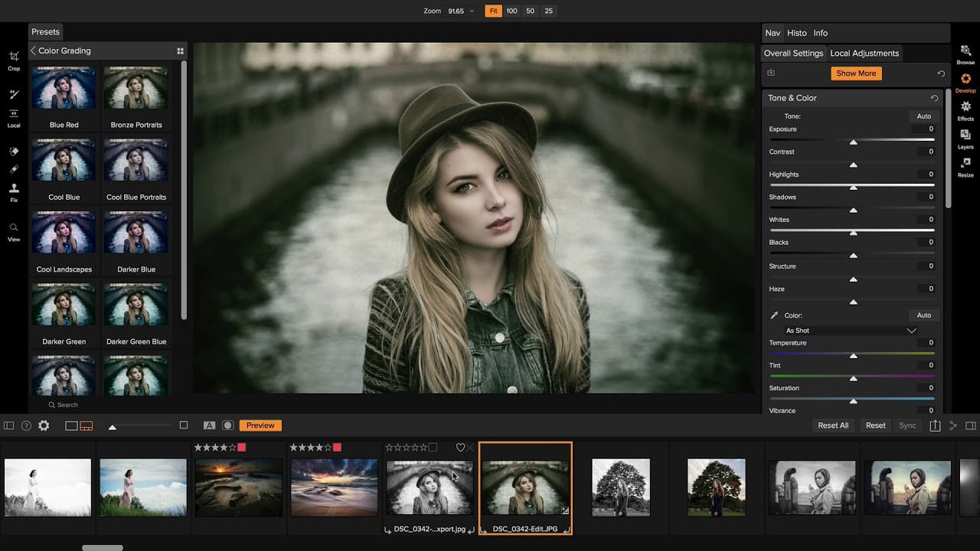Open the Local Adjustments tab
This screenshot has width=980, height=551.
[864, 53]
